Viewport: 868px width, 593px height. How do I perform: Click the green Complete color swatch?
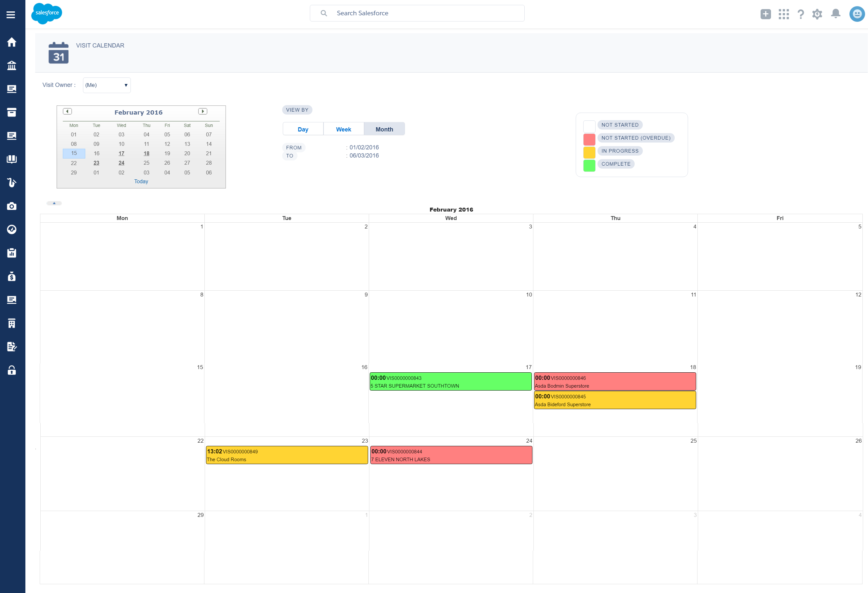pyautogui.click(x=589, y=165)
